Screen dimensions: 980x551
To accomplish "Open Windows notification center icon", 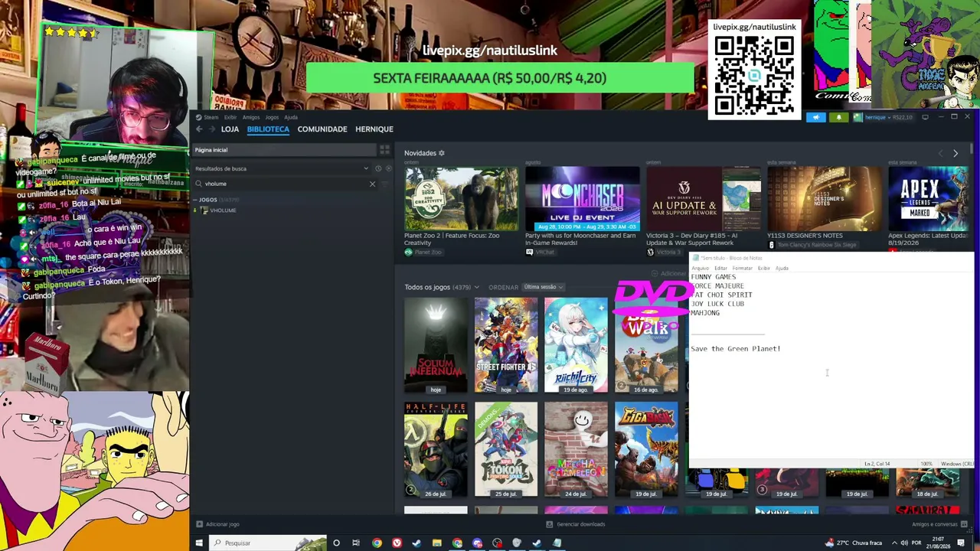I will point(961,543).
